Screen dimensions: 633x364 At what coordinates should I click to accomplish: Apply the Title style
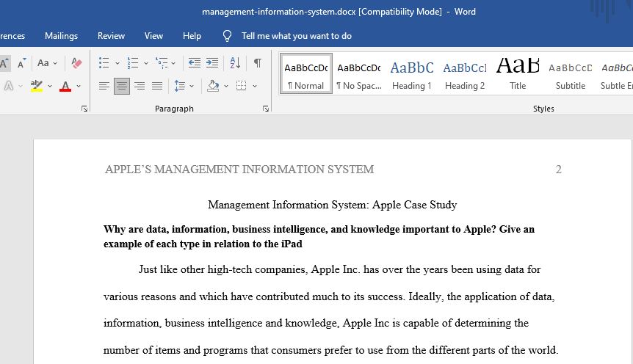[x=518, y=74]
